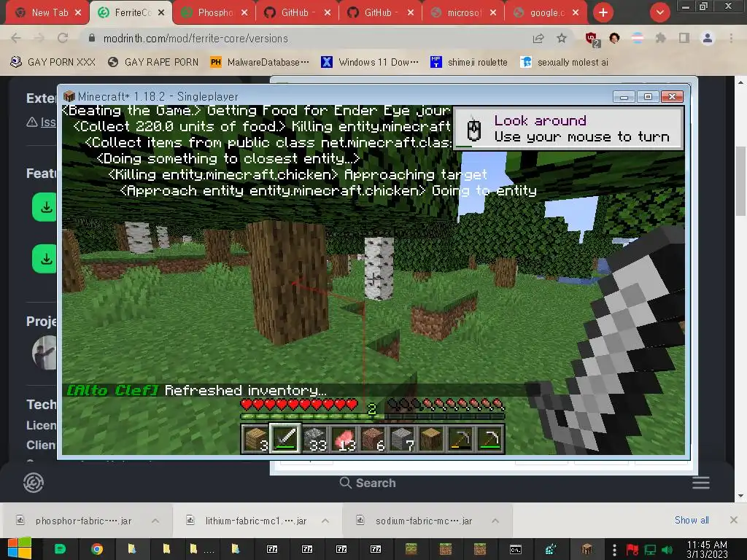The image size is (747, 560).
Task: Open the Chrome profile icon
Action: coord(708,38)
